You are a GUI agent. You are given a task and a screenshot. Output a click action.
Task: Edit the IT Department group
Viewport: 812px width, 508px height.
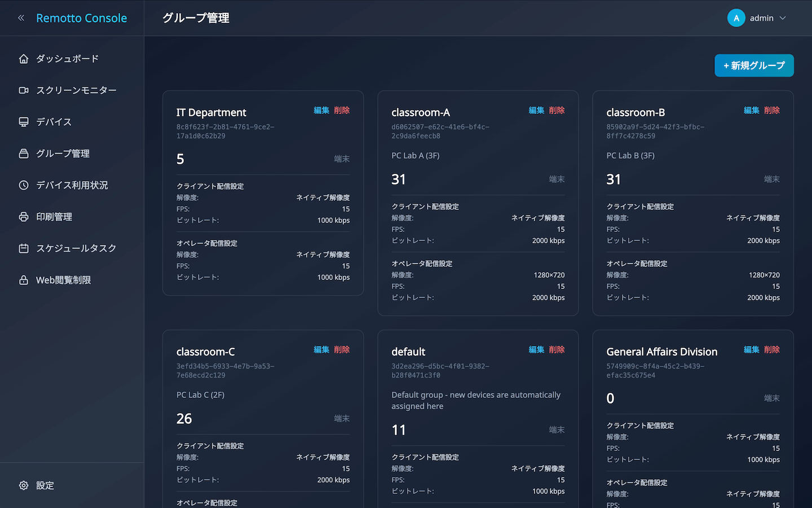321,110
